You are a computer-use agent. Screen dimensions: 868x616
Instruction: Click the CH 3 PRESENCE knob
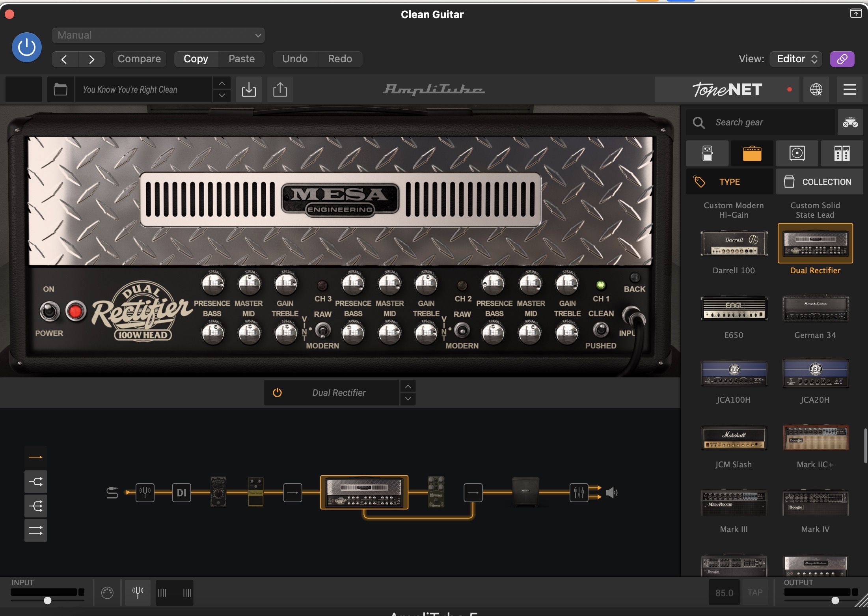point(213,284)
